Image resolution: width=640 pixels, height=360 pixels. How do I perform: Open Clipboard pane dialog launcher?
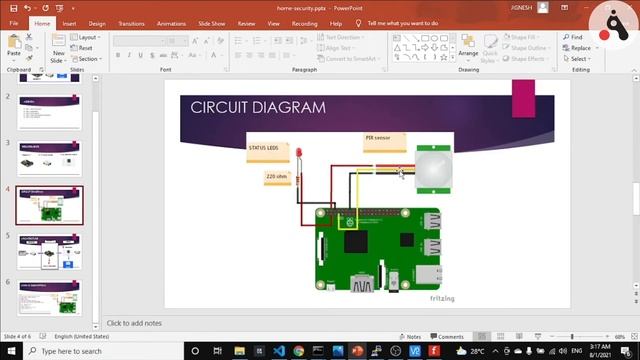tap(41, 70)
